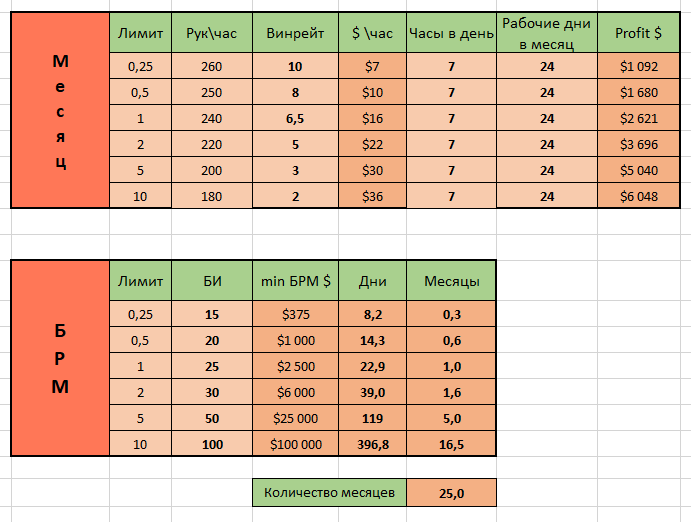Screen dimensions: 691x522
Task: Select the "БИ" column header cell
Action: click(x=212, y=282)
